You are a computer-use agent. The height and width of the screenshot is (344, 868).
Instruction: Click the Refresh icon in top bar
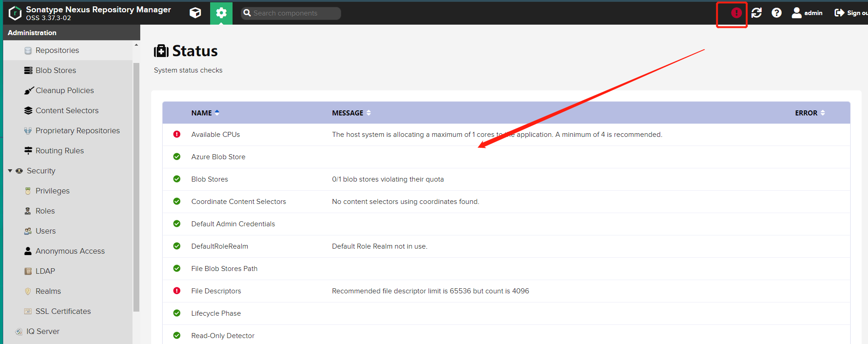coord(757,13)
